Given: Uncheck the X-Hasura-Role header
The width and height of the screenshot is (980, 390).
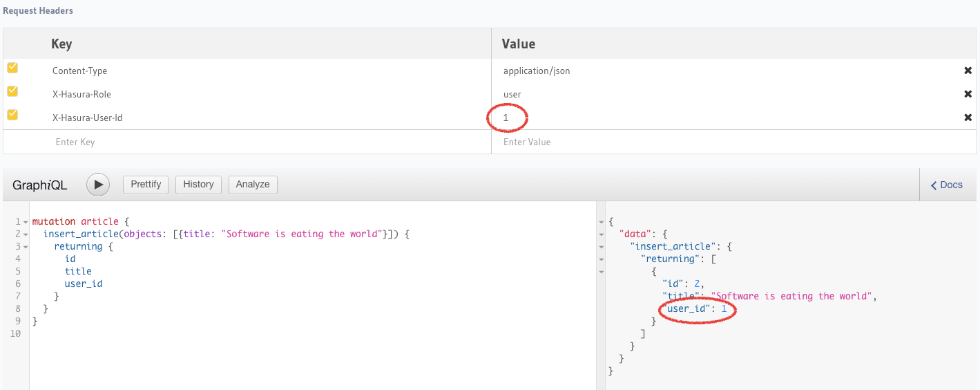Looking at the screenshot, I should point(12,91).
